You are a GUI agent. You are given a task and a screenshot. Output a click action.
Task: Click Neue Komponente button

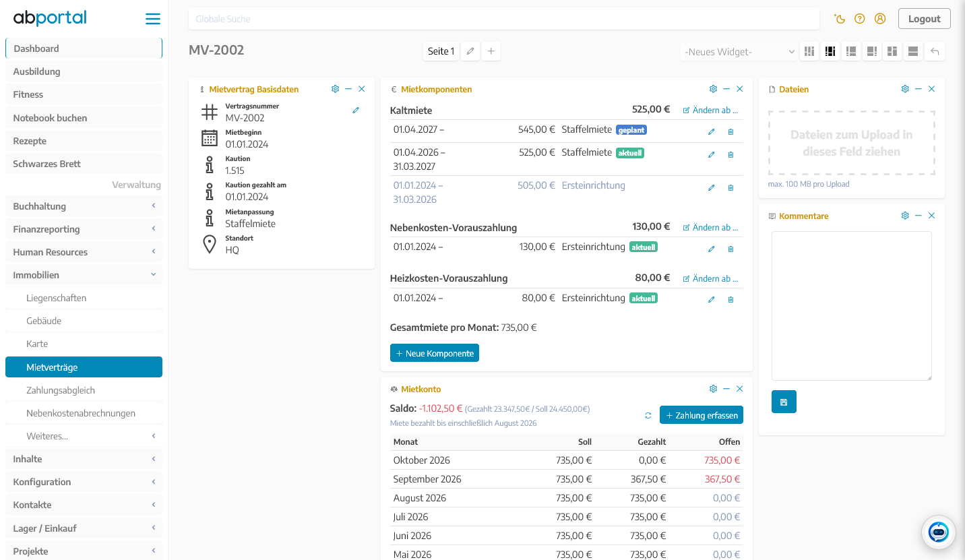435,353
